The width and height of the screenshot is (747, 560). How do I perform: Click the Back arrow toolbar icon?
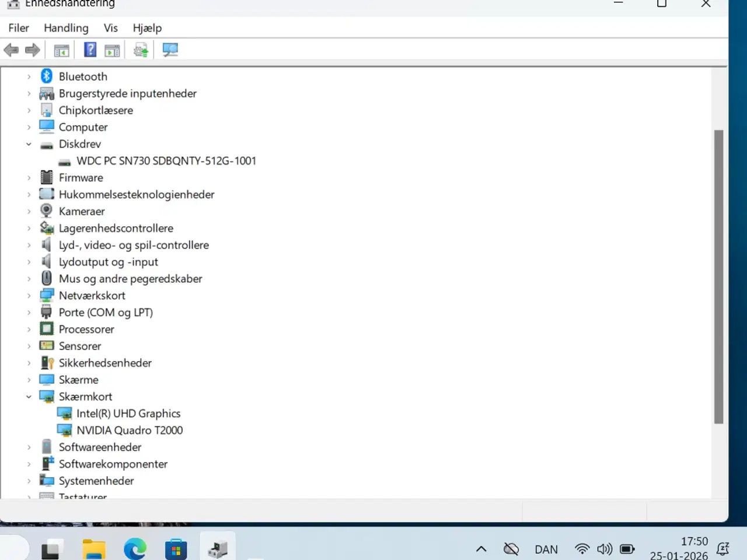click(11, 50)
